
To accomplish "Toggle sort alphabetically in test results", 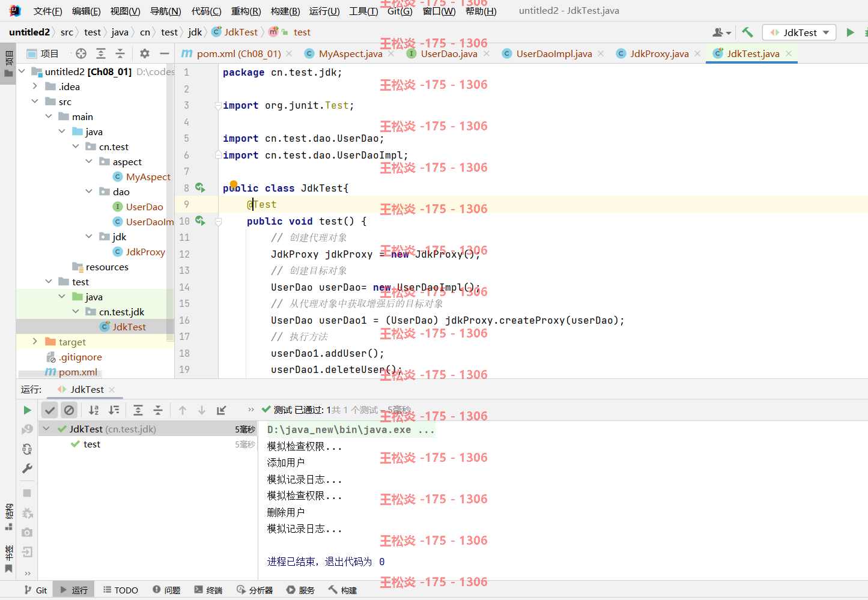I will click(94, 410).
